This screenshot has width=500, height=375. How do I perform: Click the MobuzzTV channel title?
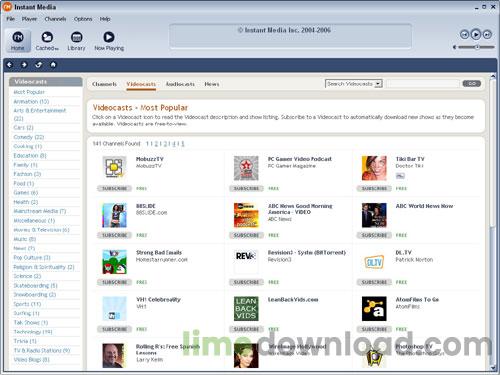pos(150,159)
